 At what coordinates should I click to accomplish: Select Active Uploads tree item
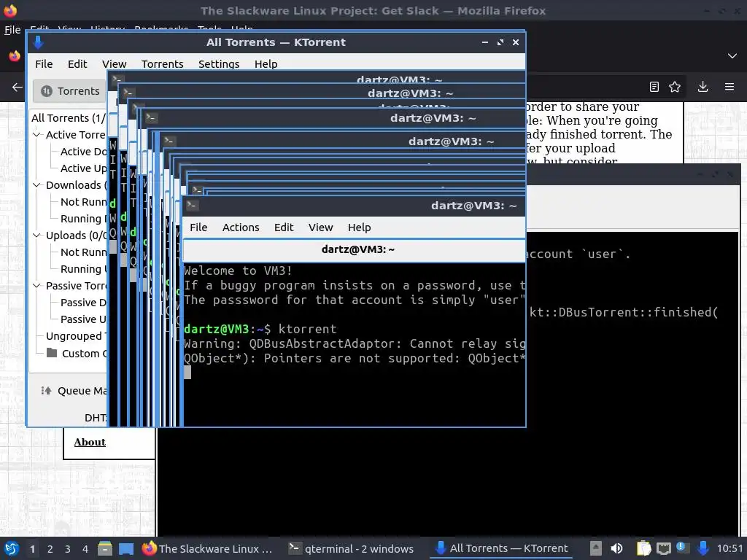point(83,168)
